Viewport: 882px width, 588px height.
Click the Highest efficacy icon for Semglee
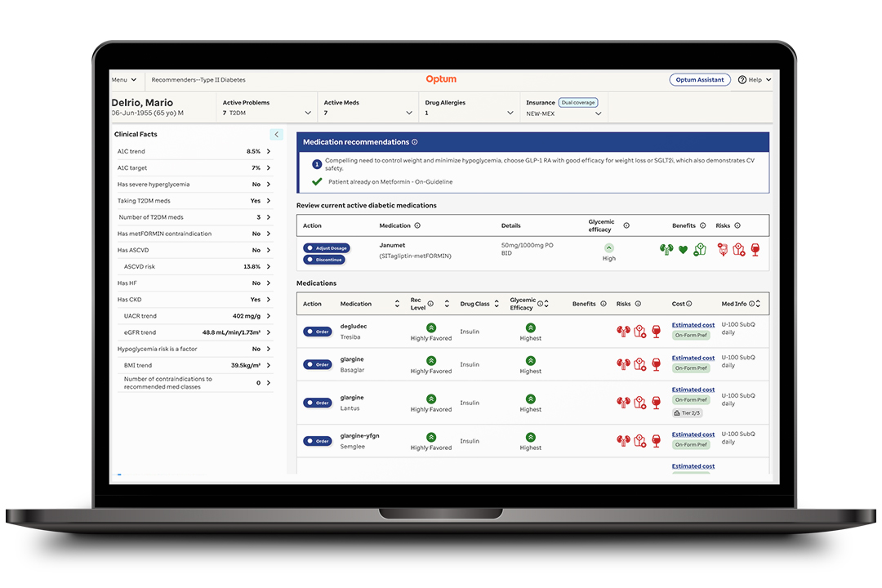click(x=531, y=437)
